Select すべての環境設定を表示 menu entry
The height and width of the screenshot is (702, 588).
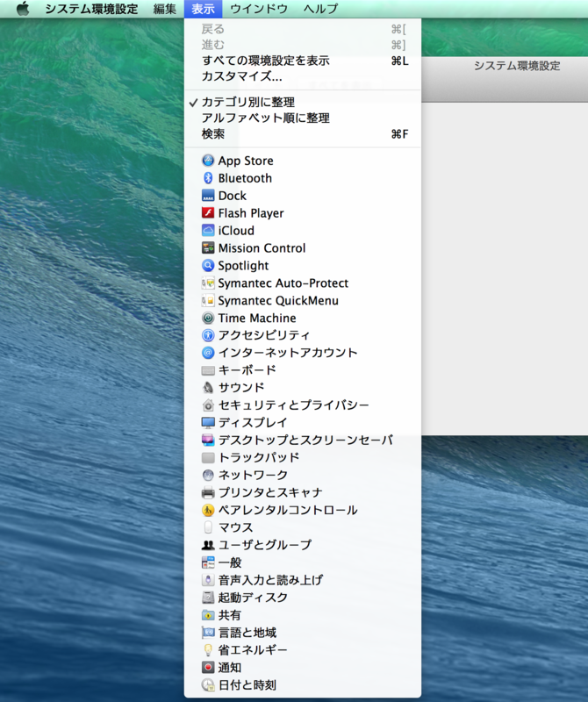[x=303, y=61]
